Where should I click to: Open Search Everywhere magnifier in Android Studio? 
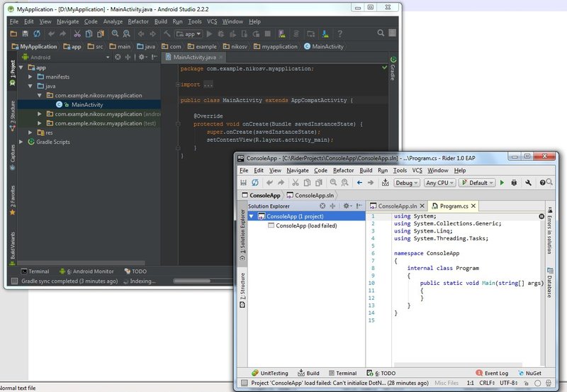point(381,33)
